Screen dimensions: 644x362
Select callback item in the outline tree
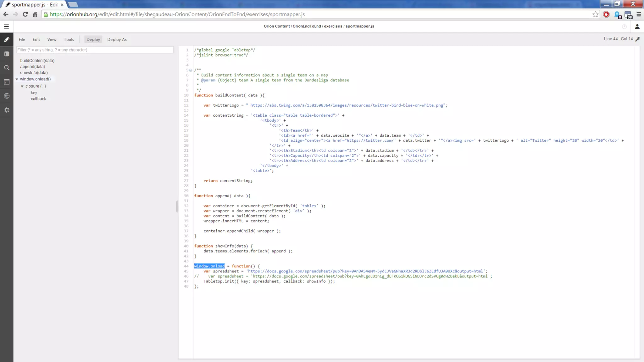[38, 99]
